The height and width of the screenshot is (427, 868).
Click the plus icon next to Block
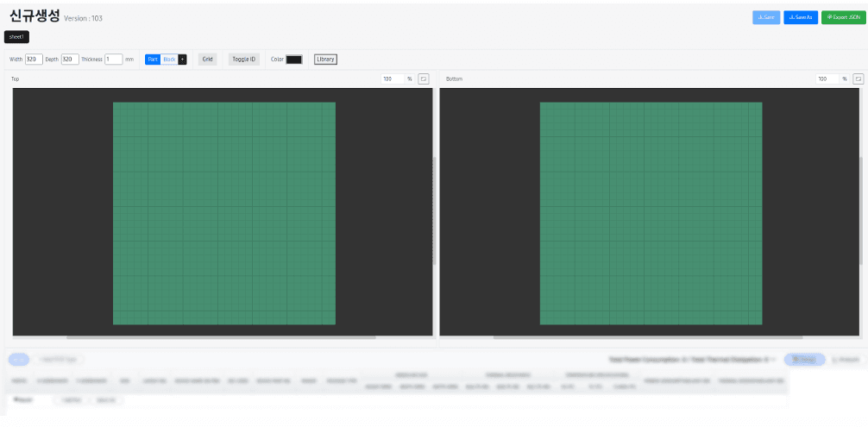(182, 60)
